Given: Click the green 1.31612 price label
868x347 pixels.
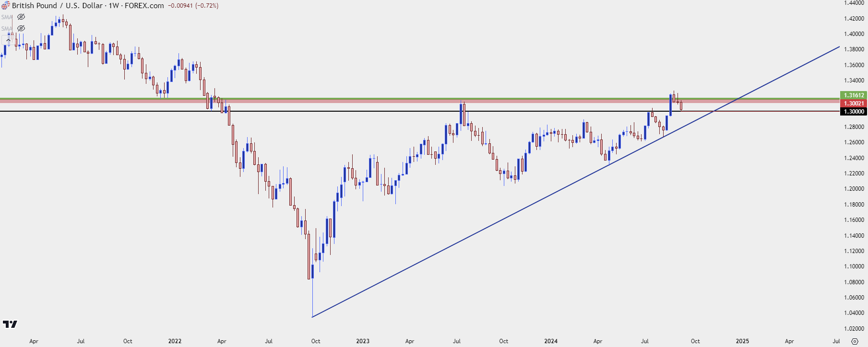Looking at the screenshot, I should click(x=854, y=95).
